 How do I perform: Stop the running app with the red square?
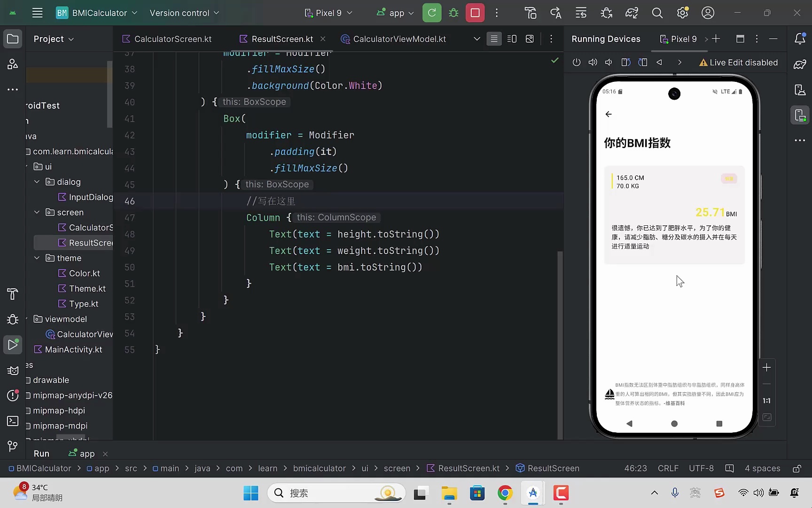475,13
